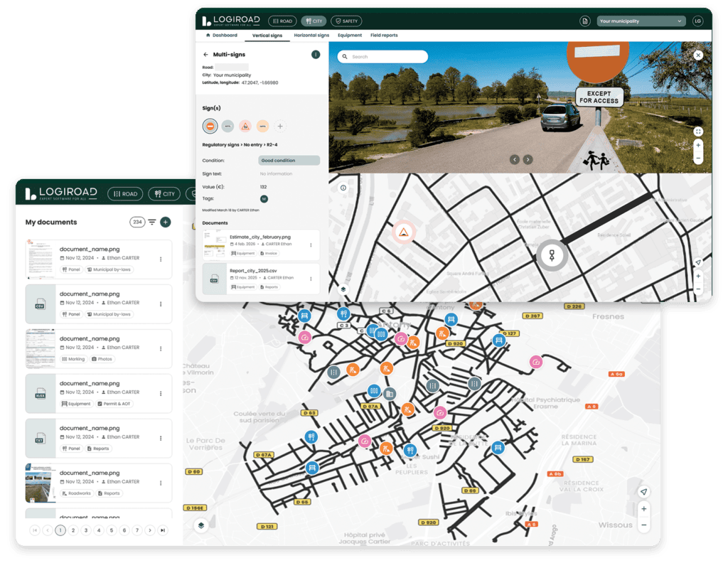Click ROAD in the My documents window
The height and width of the screenshot is (563, 728).
(125, 193)
